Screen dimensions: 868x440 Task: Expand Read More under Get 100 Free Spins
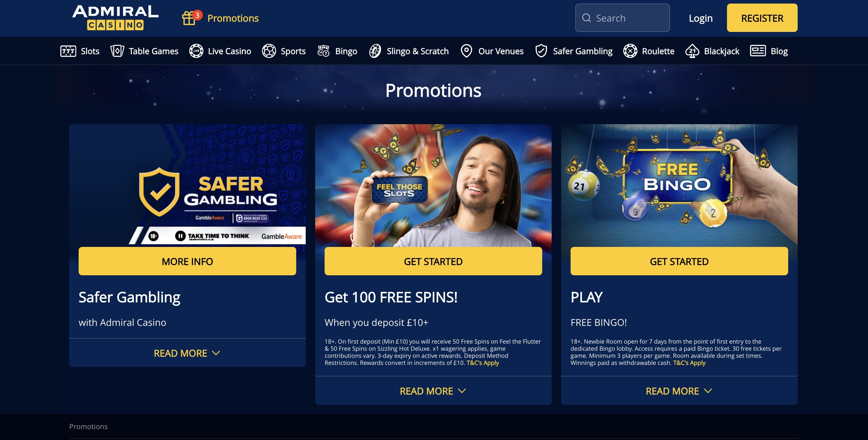pyautogui.click(x=433, y=391)
